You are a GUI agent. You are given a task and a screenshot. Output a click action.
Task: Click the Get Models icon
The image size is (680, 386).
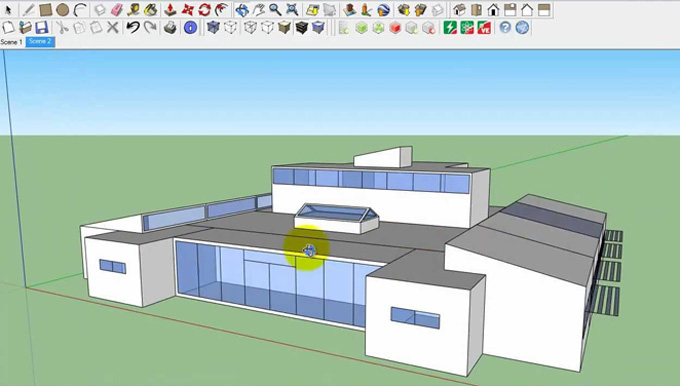(404, 10)
